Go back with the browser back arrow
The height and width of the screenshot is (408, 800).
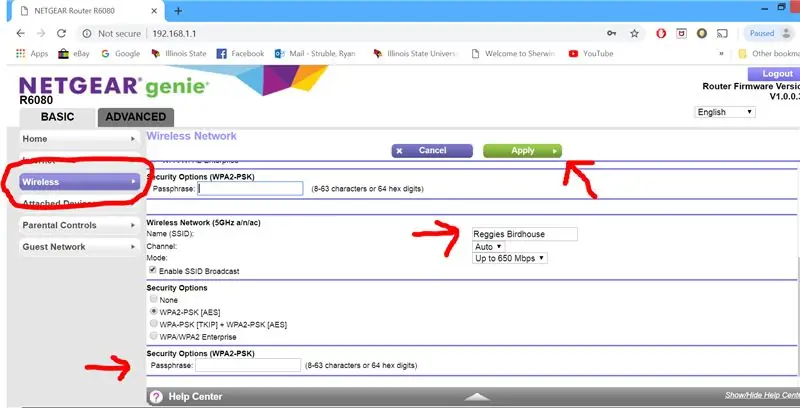[x=20, y=33]
